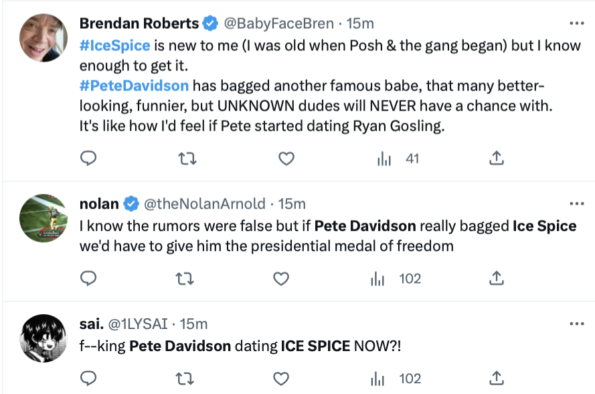The width and height of the screenshot is (595, 394).
Task: Reply to nolan's tweet
Action: [88, 278]
